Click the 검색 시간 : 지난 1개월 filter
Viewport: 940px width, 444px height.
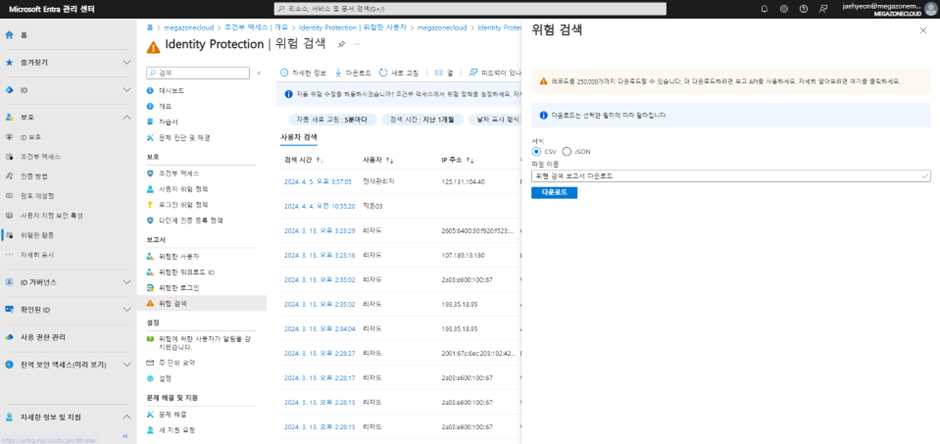pyautogui.click(x=422, y=119)
